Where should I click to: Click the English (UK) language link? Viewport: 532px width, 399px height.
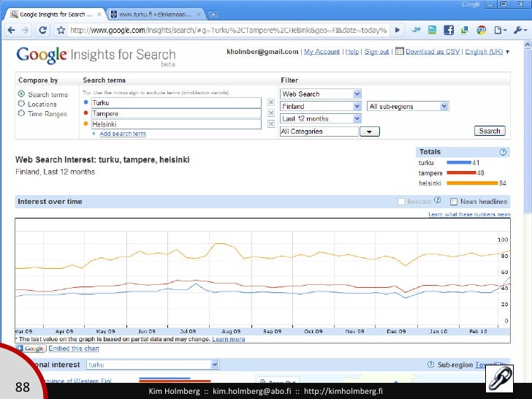tap(484, 52)
